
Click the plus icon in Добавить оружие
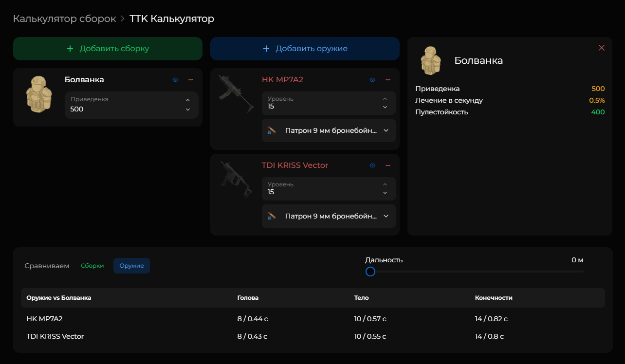[x=266, y=49]
